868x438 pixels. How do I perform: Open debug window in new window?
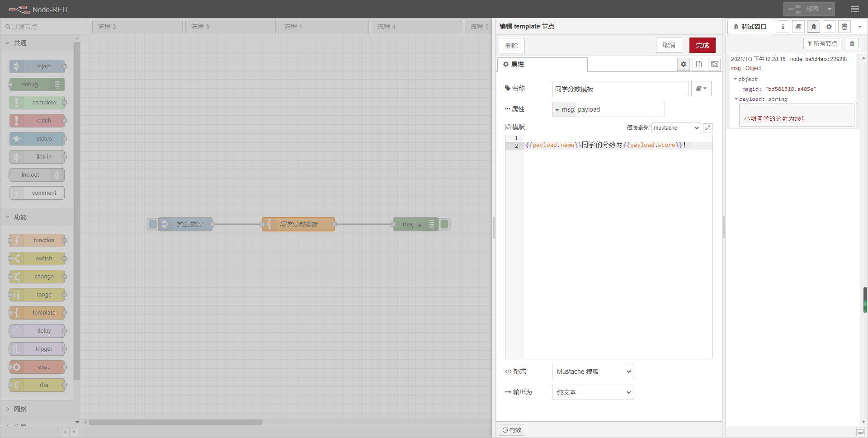point(859,432)
